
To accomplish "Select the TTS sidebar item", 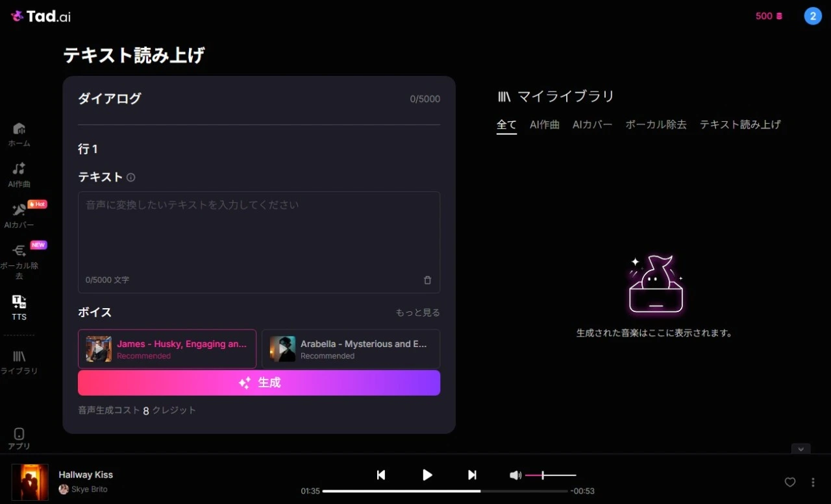I will click(x=19, y=308).
